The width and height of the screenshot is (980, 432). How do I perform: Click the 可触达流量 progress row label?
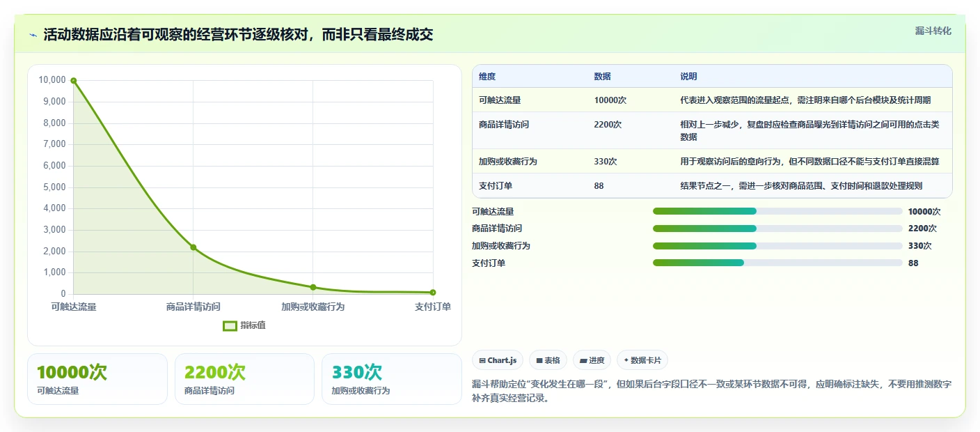point(493,212)
